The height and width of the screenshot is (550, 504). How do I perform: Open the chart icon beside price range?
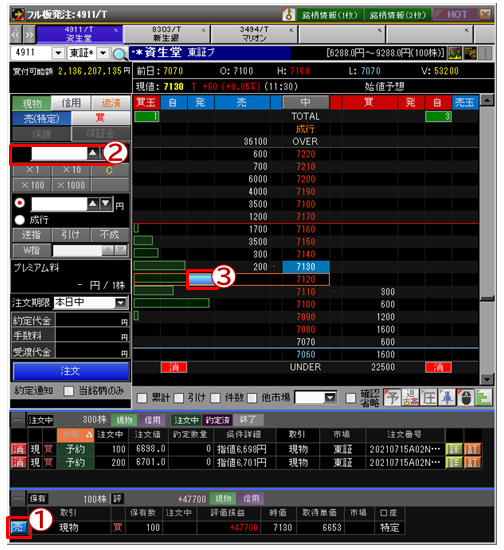click(x=455, y=53)
